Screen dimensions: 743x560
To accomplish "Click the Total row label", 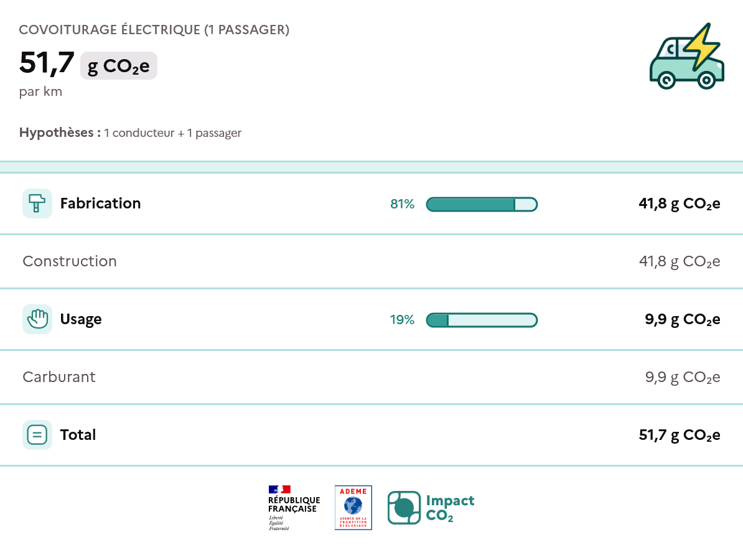I will [x=78, y=435].
